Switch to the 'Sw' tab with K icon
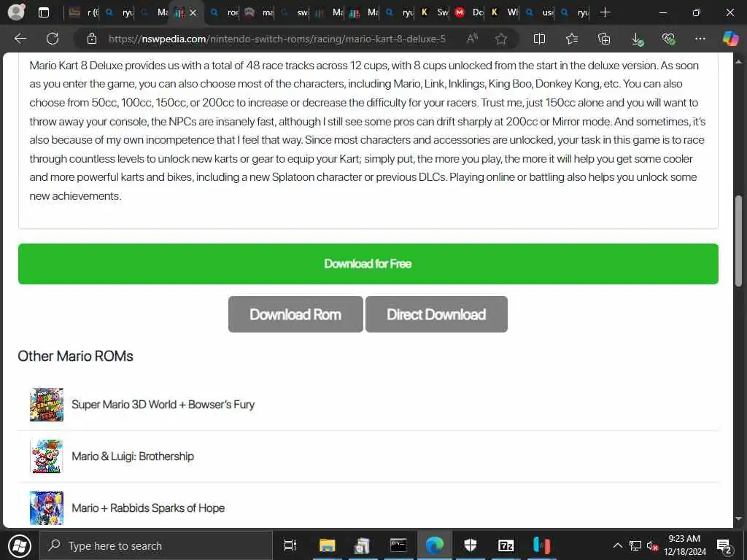The width and height of the screenshot is (747, 560). [x=435, y=12]
